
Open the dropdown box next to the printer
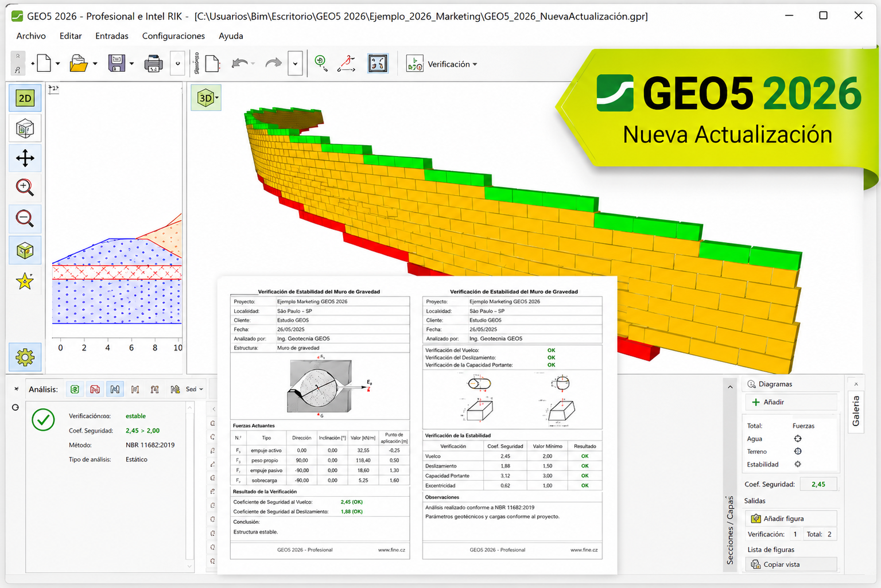[x=177, y=63]
